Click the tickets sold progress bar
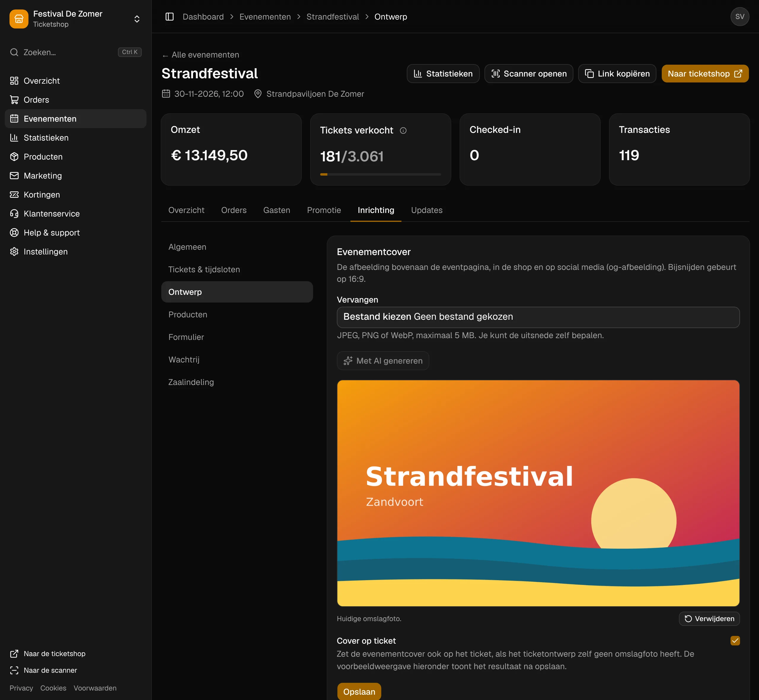The height and width of the screenshot is (700, 759). point(380,174)
